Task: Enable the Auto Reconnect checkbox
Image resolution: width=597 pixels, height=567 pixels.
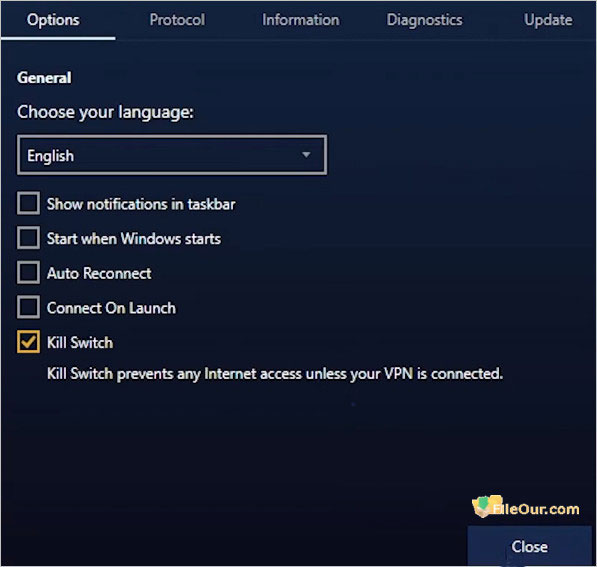Action: click(x=28, y=273)
